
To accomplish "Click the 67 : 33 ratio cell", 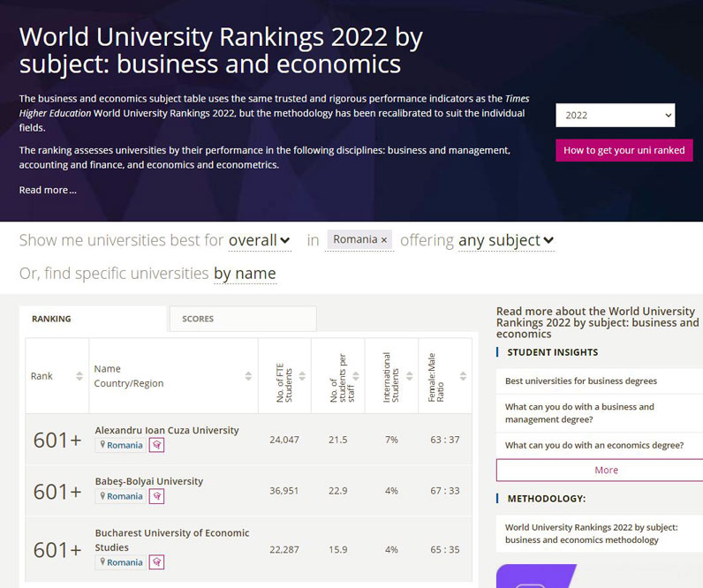I will pyautogui.click(x=445, y=491).
